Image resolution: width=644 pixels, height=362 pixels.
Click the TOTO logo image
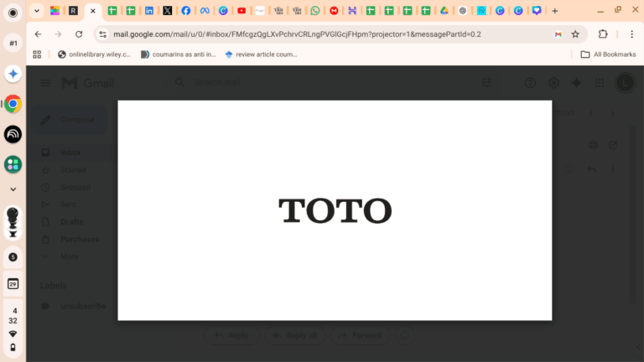click(335, 210)
